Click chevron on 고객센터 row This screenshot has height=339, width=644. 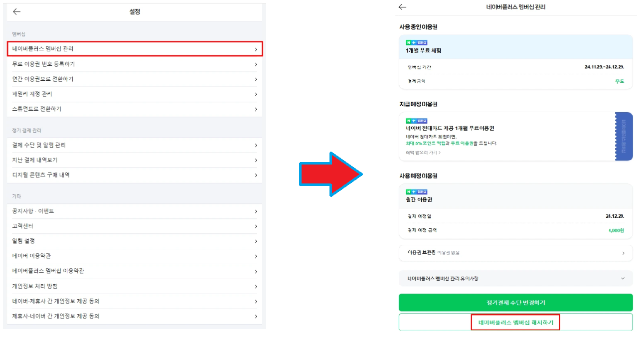coord(256,226)
